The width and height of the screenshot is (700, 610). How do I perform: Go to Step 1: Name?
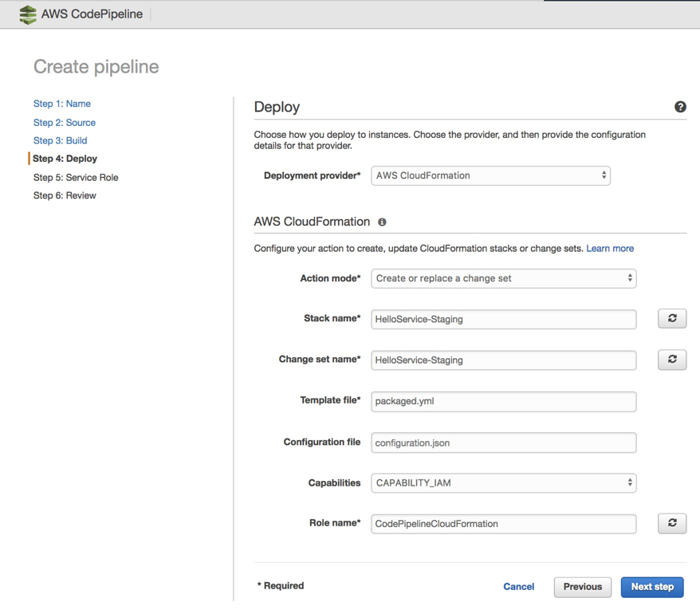point(62,104)
